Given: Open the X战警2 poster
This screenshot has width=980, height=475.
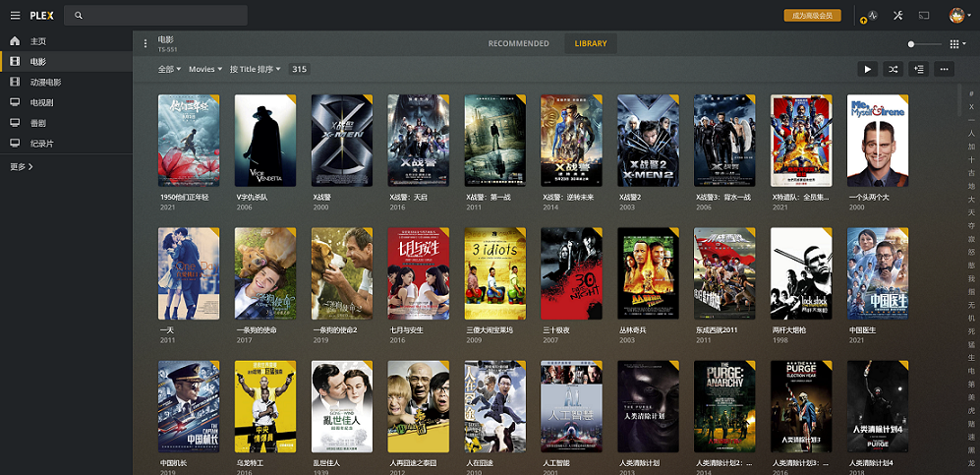Looking at the screenshot, I should click(648, 141).
